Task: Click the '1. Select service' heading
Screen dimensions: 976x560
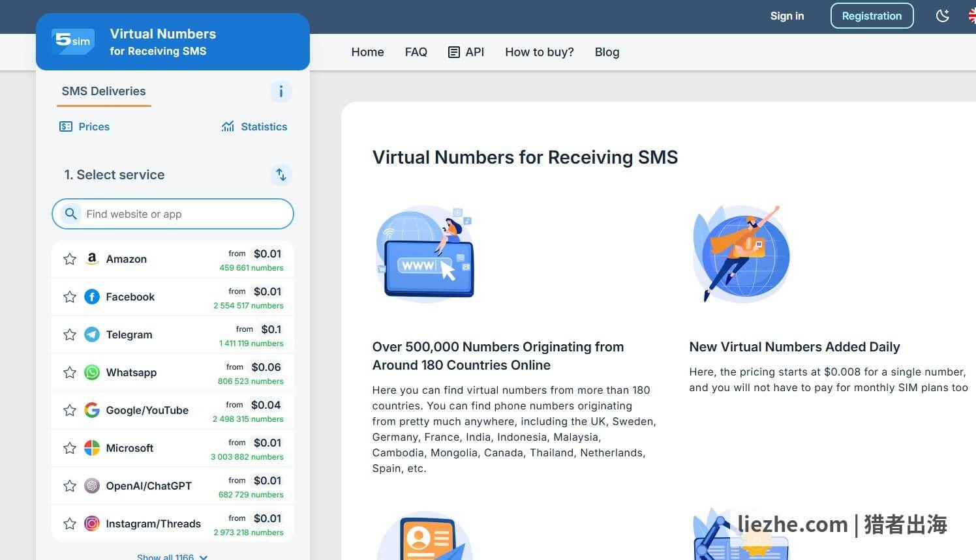Action: (114, 175)
